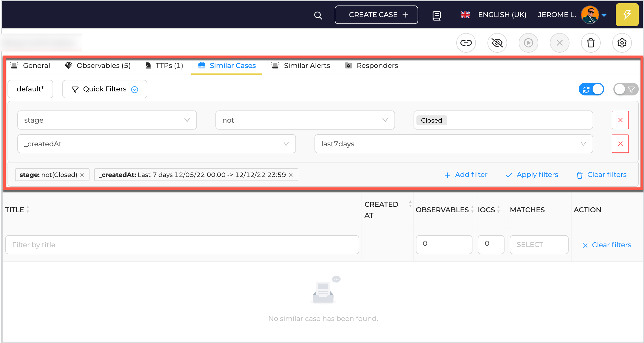This screenshot has width=644, height=343.
Task: Click CREATE CASE button
Action: tap(376, 15)
